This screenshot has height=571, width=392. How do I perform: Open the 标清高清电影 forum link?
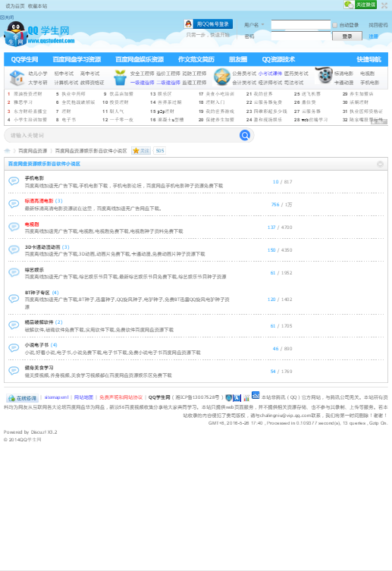(39, 201)
